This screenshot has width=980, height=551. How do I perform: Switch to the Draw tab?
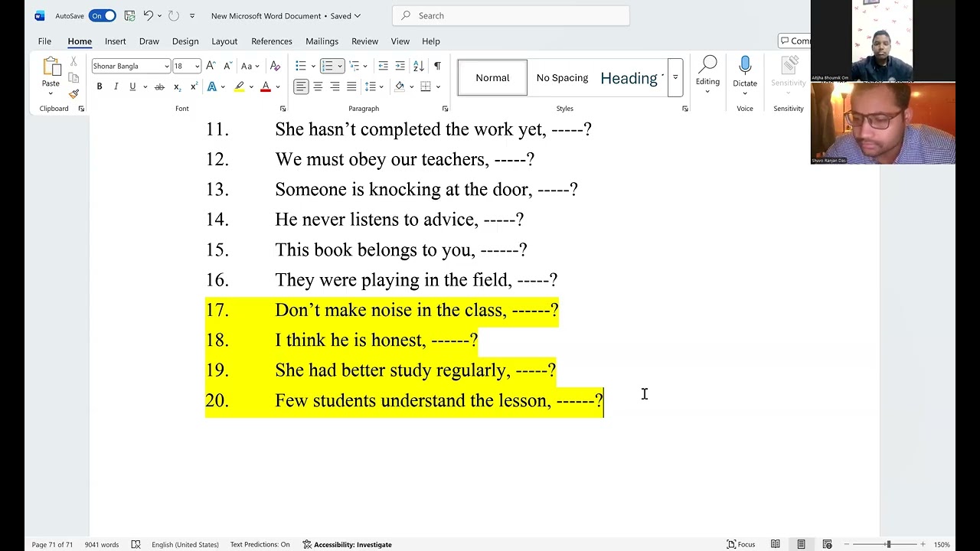coord(149,41)
